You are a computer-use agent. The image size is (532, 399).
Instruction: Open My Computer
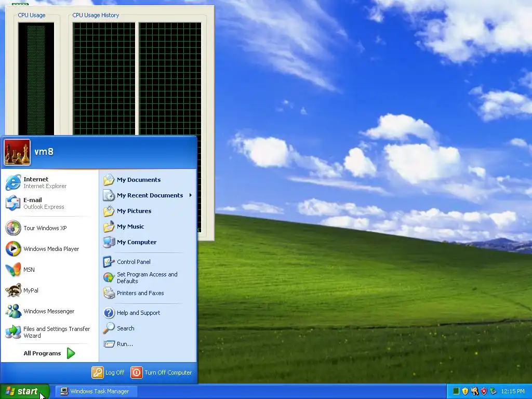pos(148,242)
